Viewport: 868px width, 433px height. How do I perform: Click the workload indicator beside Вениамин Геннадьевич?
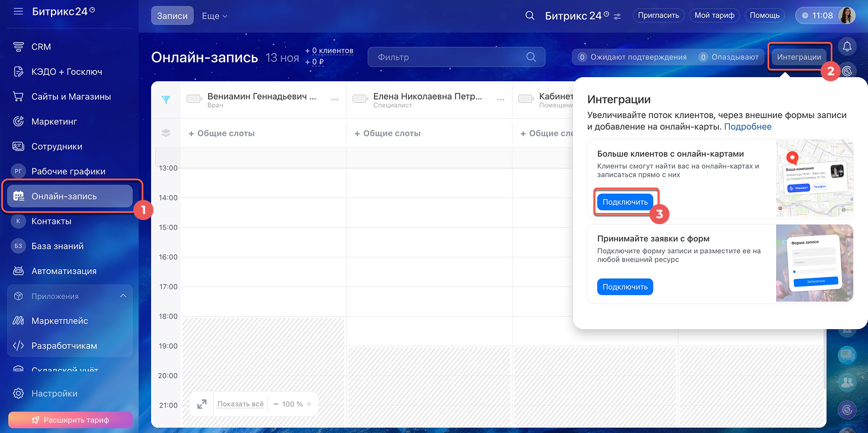(194, 99)
